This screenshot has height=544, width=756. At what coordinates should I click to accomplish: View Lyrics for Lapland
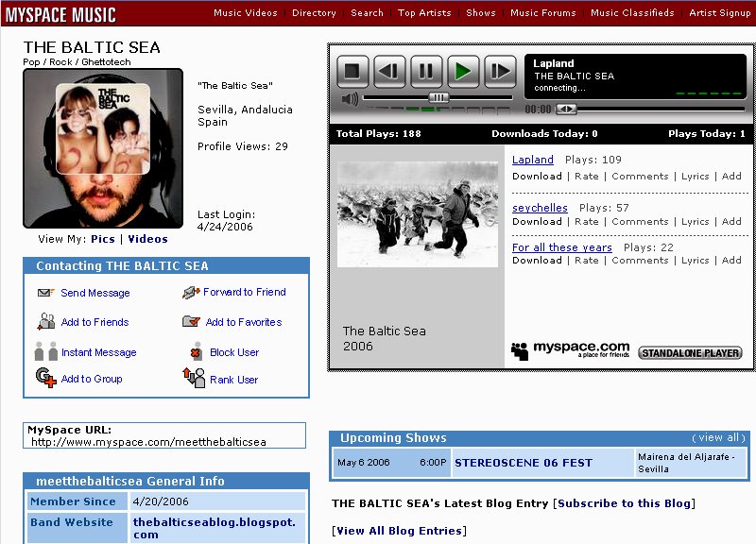pyautogui.click(x=695, y=177)
